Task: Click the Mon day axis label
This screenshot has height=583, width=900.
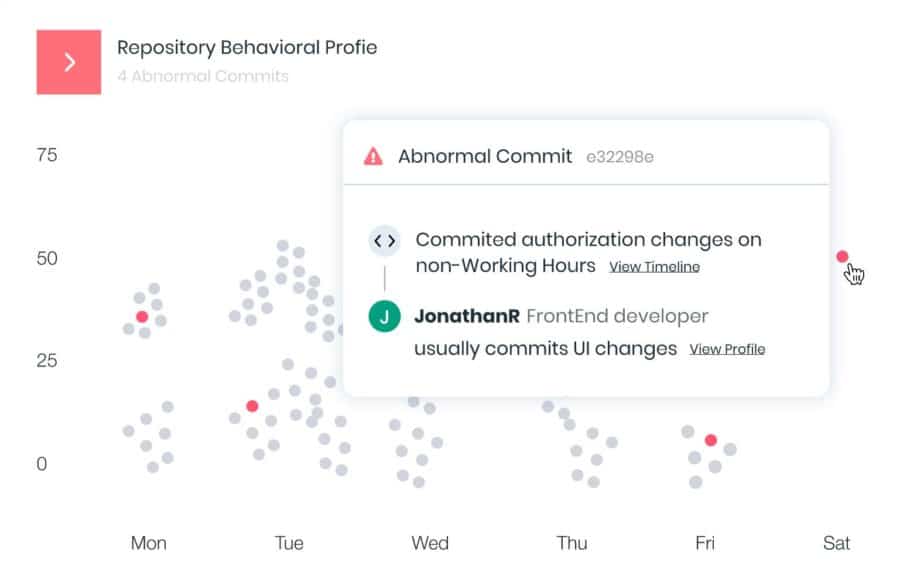Action: click(x=149, y=543)
